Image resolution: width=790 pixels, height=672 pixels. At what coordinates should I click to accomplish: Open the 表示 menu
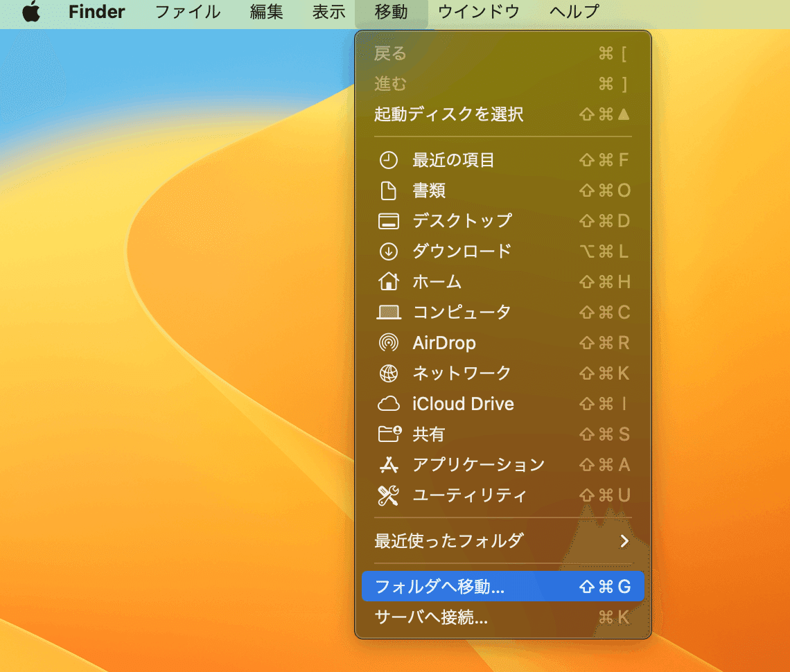[329, 11]
